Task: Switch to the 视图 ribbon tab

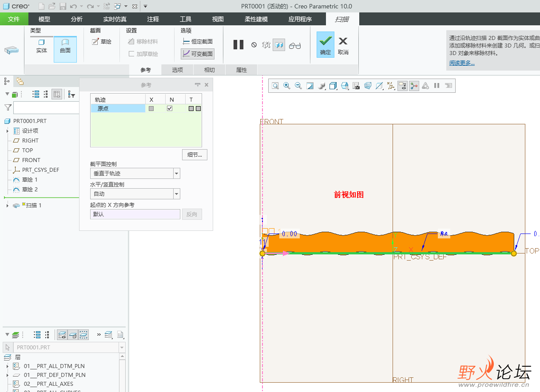Action: pos(218,19)
